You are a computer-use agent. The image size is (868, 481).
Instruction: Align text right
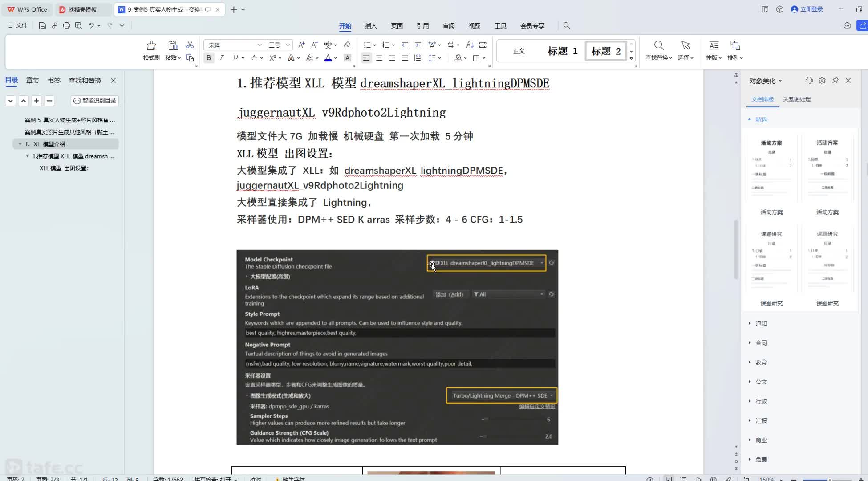(x=392, y=58)
